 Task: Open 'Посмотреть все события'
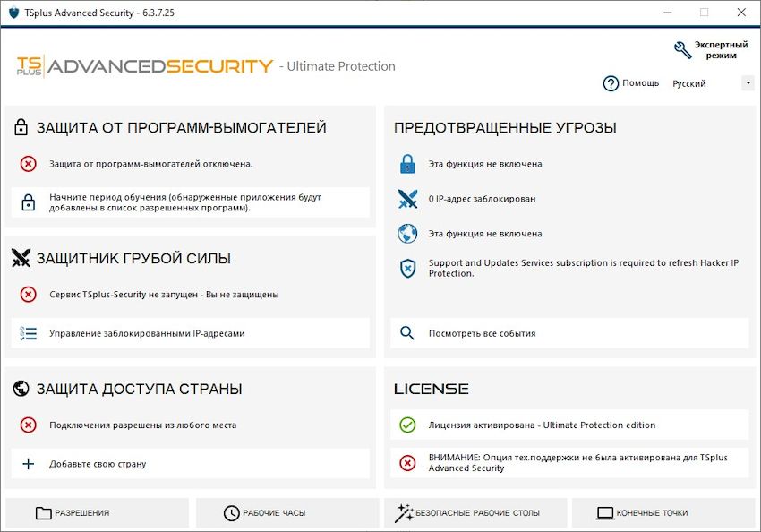(569, 333)
